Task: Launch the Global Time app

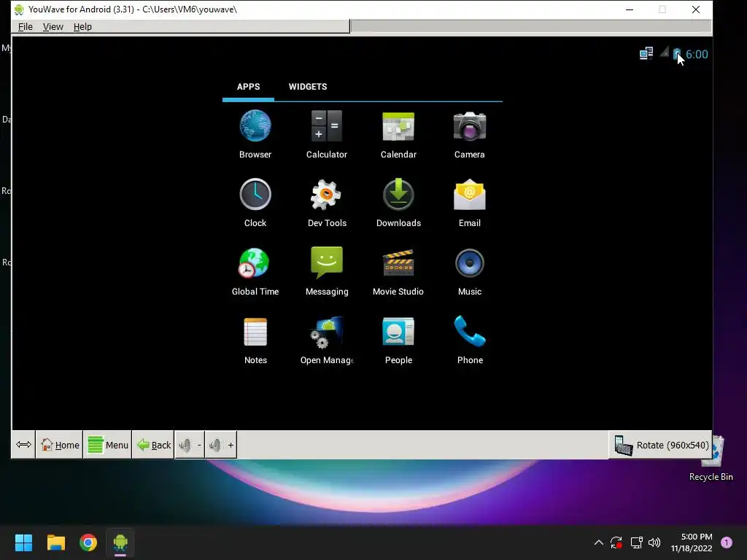Action: pos(255,271)
